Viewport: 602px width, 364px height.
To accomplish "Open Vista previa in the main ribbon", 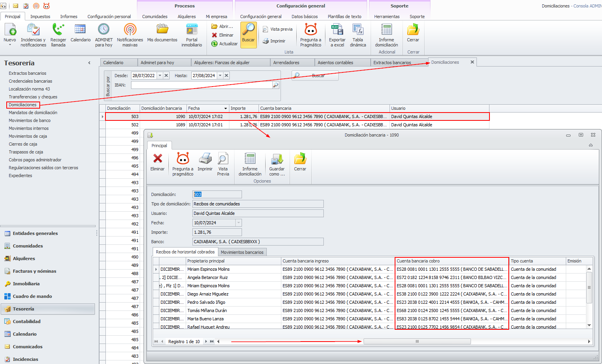I will click(x=277, y=29).
